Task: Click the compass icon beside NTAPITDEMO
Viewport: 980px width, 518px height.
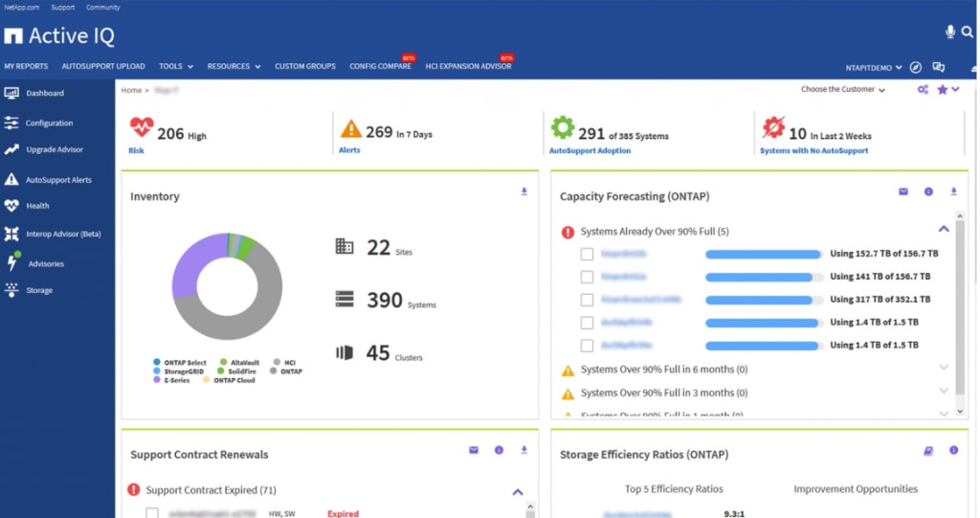Action: [x=916, y=68]
